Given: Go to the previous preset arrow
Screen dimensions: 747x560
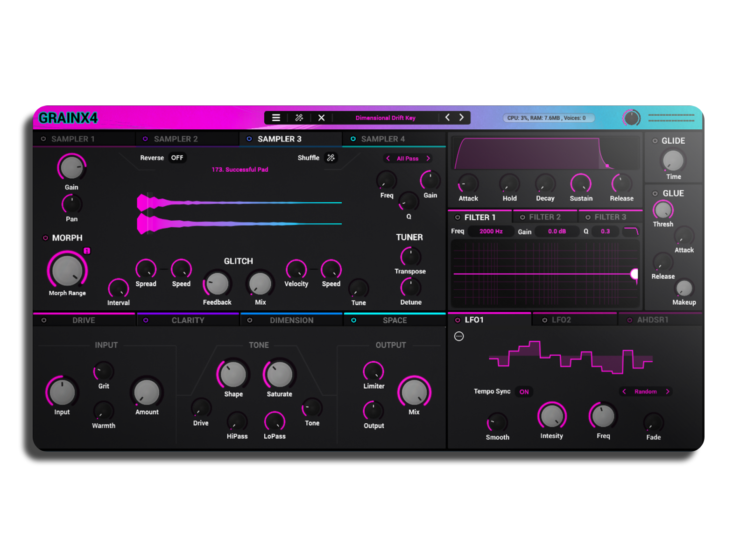Looking at the screenshot, I should pyautogui.click(x=447, y=118).
